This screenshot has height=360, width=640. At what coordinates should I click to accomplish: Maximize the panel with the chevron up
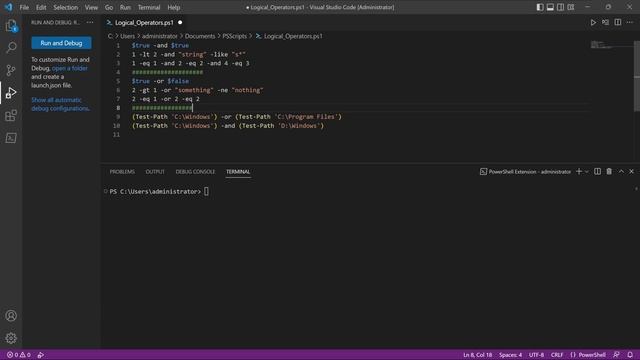[621, 171]
